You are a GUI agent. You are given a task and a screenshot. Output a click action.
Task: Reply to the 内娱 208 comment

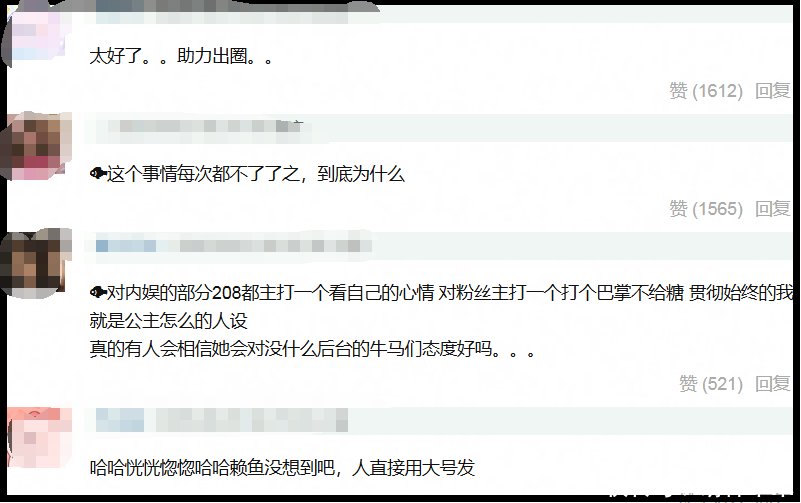pyautogui.click(x=773, y=384)
